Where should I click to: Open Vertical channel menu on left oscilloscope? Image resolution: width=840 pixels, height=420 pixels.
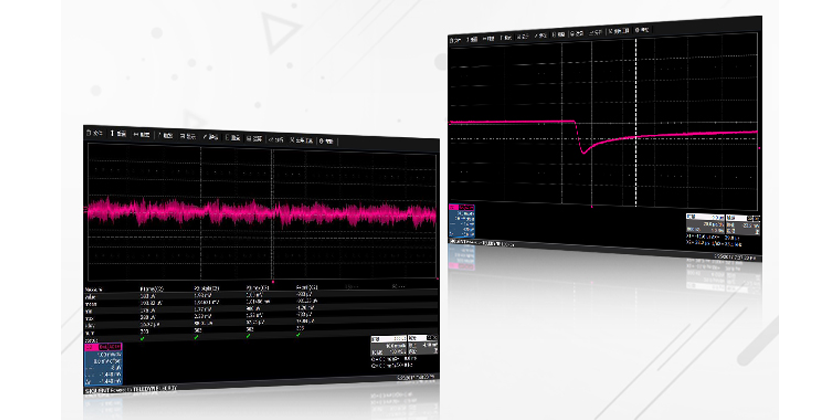pyautogui.click(x=118, y=135)
